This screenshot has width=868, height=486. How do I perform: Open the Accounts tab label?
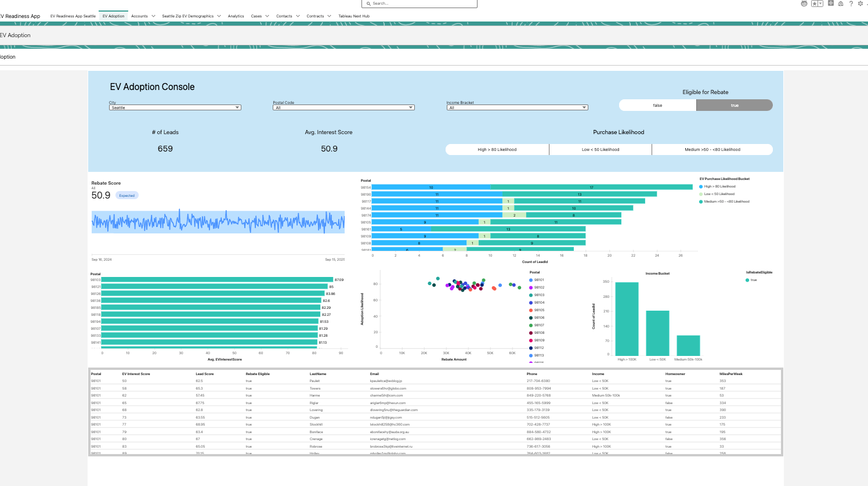(139, 16)
